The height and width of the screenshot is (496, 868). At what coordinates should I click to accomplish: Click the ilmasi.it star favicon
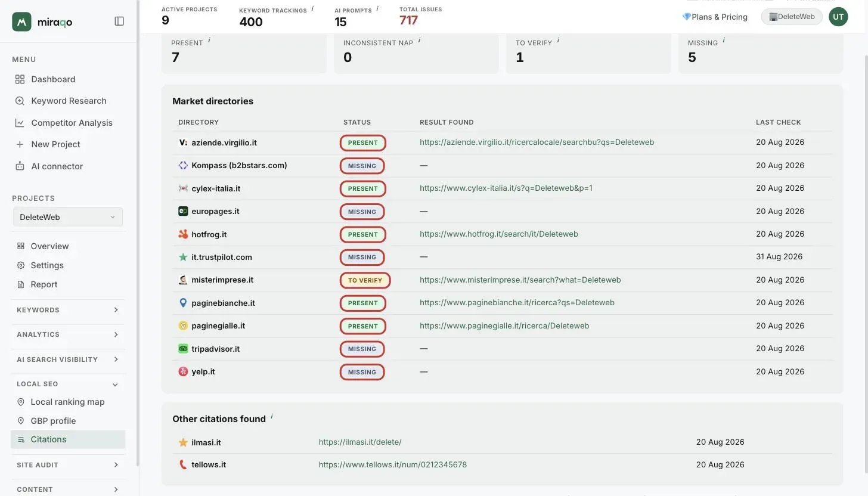pos(183,442)
